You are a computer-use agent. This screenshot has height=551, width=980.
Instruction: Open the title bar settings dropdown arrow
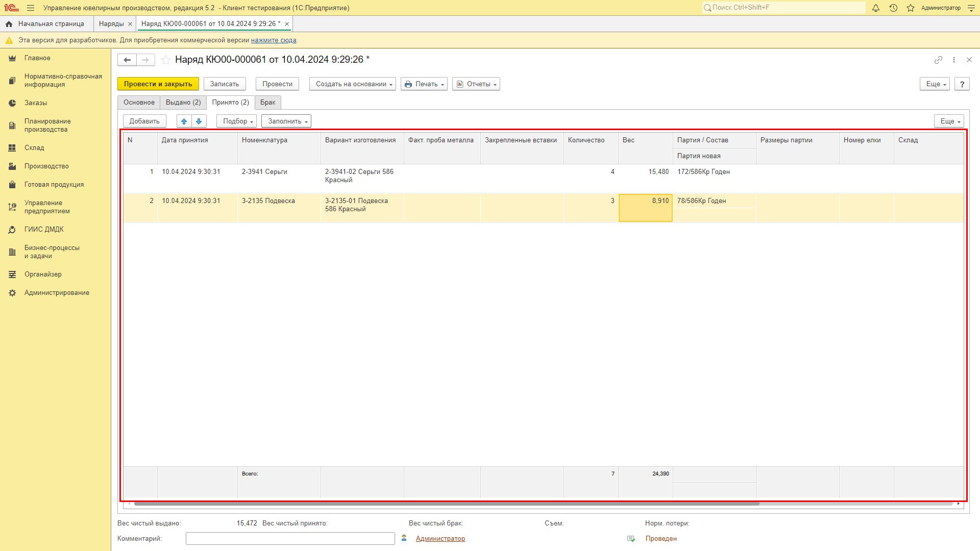pyautogui.click(x=971, y=8)
